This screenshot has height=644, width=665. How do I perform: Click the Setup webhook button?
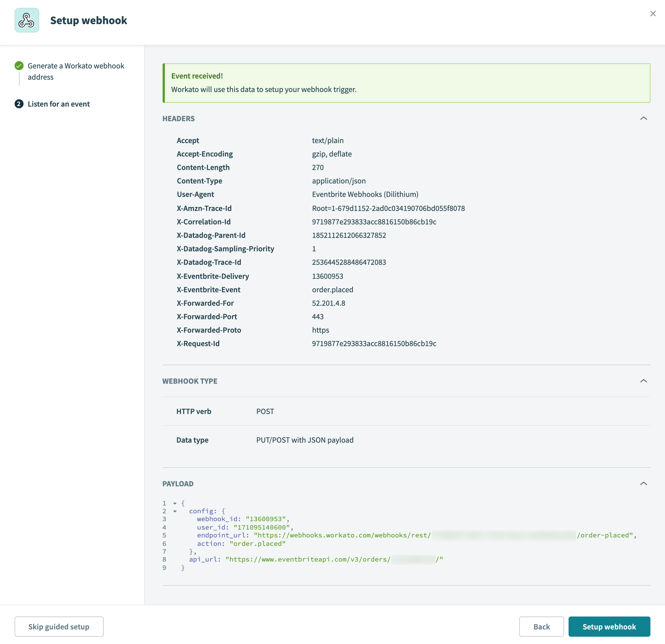tap(609, 626)
